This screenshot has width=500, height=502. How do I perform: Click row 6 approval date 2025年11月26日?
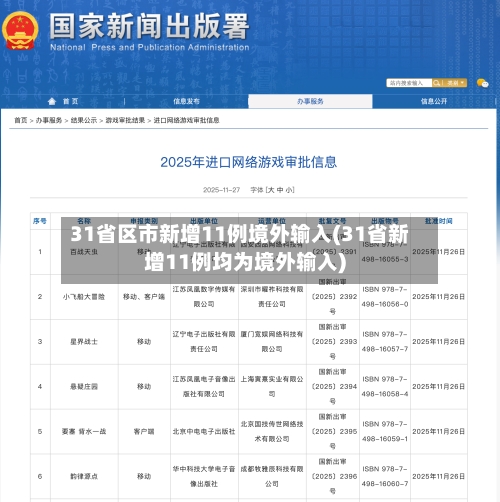click(439, 477)
